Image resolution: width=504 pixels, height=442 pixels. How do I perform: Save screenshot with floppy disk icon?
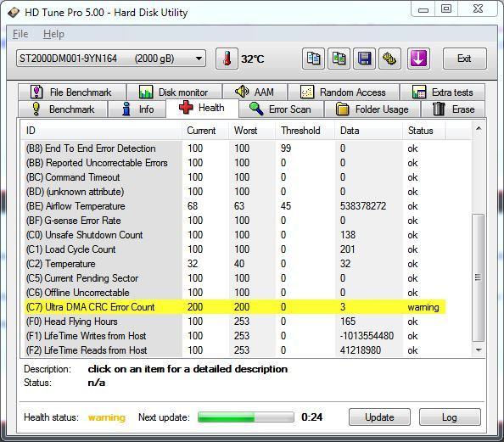click(364, 59)
